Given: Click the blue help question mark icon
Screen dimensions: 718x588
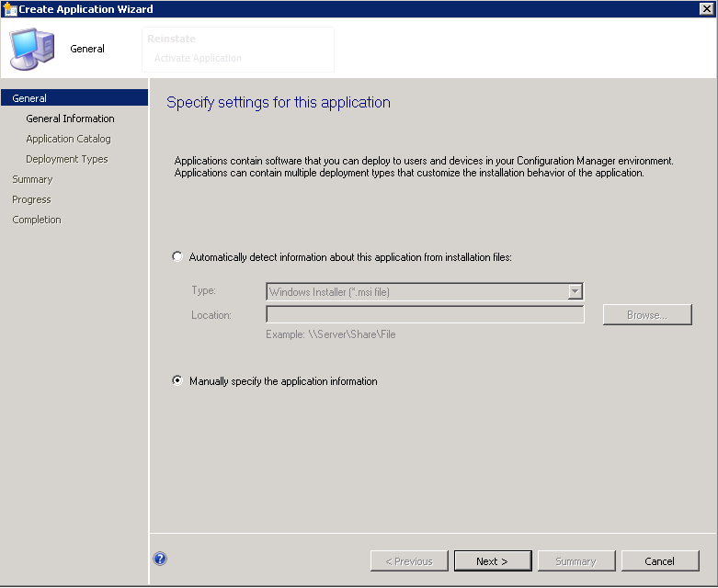Looking at the screenshot, I should 160,559.
